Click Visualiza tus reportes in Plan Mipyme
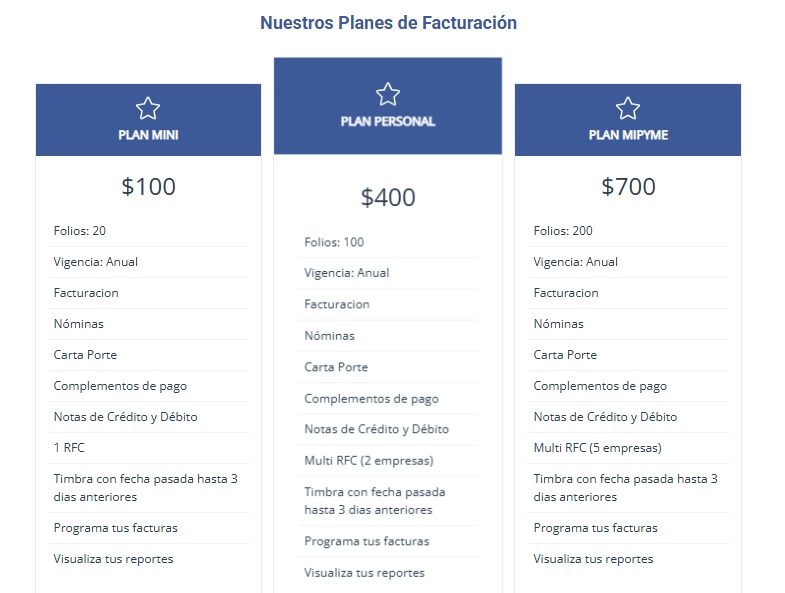This screenshot has width=785, height=593. tap(593, 559)
